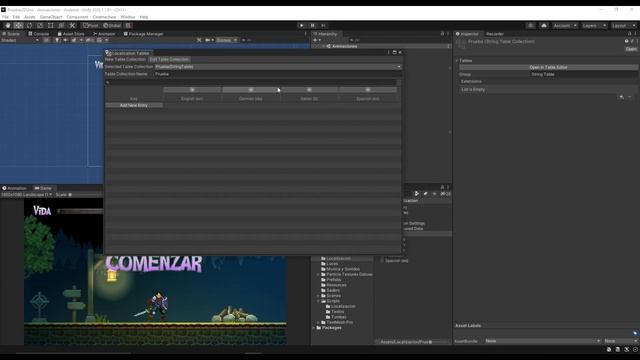
Task: Toggle Pivot/Center handle mode
Action: (91, 25)
